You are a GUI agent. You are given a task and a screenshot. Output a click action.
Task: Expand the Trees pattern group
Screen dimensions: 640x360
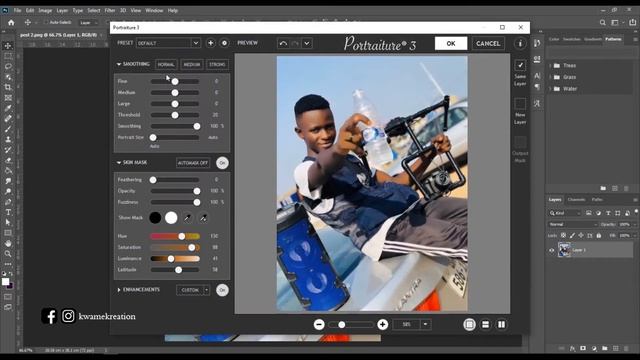point(551,65)
